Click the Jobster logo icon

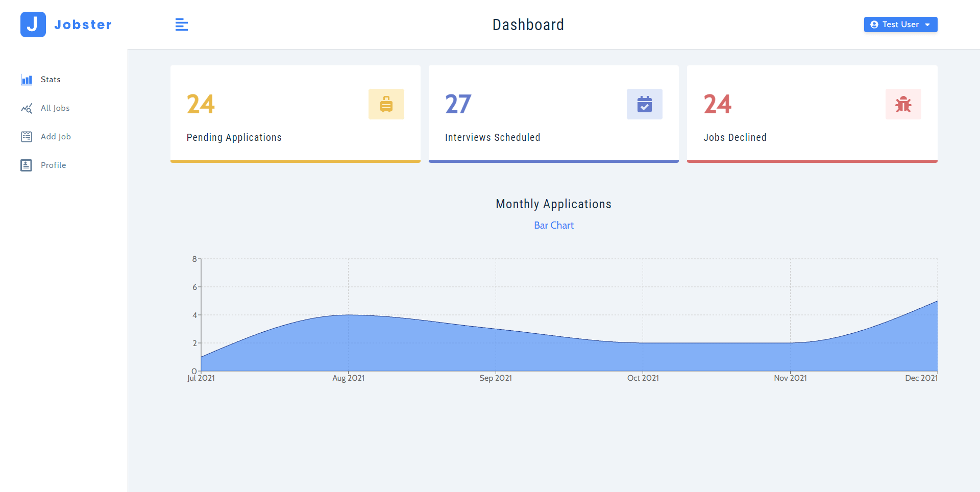pyautogui.click(x=33, y=24)
